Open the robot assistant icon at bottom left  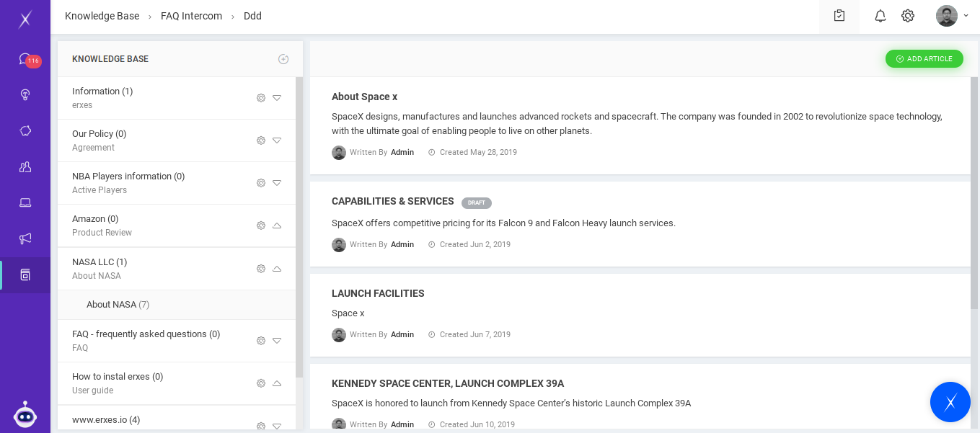pyautogui.click(x=25, y=414)
